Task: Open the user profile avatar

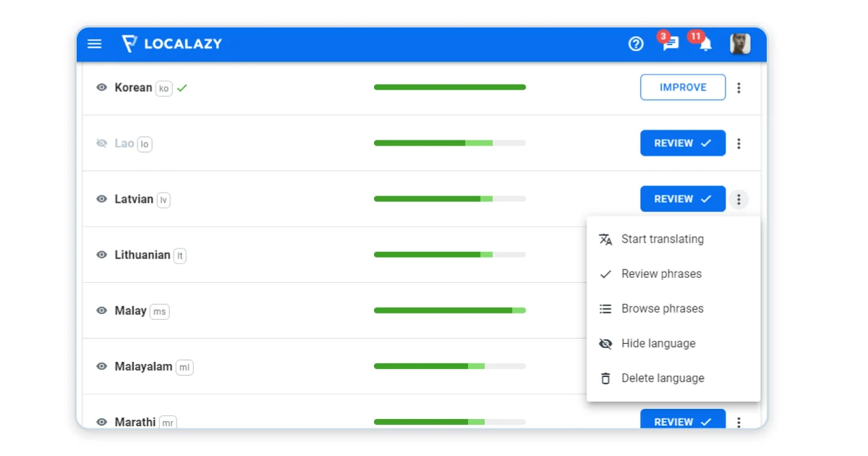Action: (x=740, y=43)
